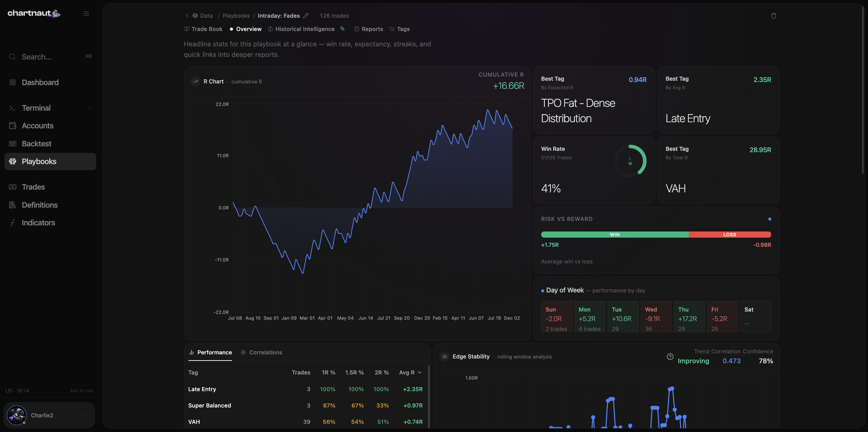The height and width of the screenshot is (432, 868).
Task: Open Accounts in sidebar
Action: coord(50,126)
